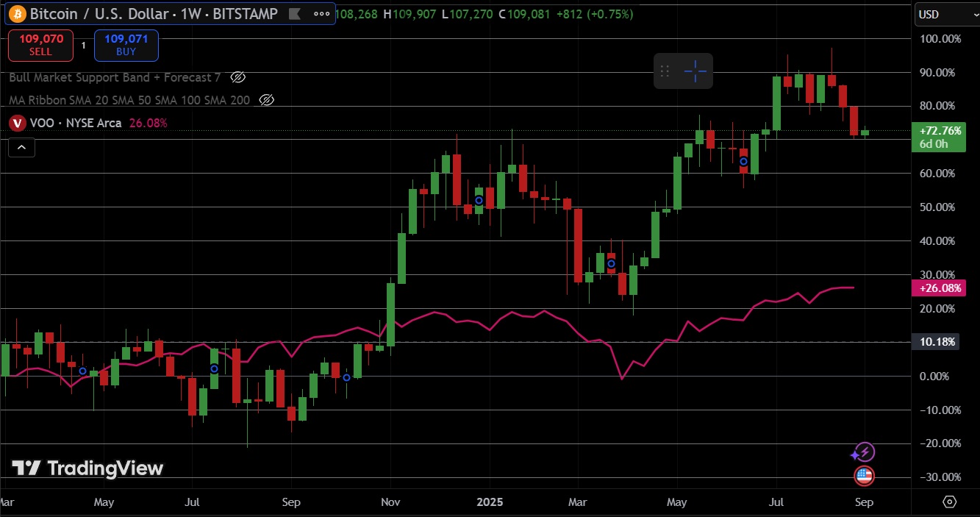Show the Bull Market Support Band indicator
The width and height of the screenshot is (980, 517).
point(237,77)
